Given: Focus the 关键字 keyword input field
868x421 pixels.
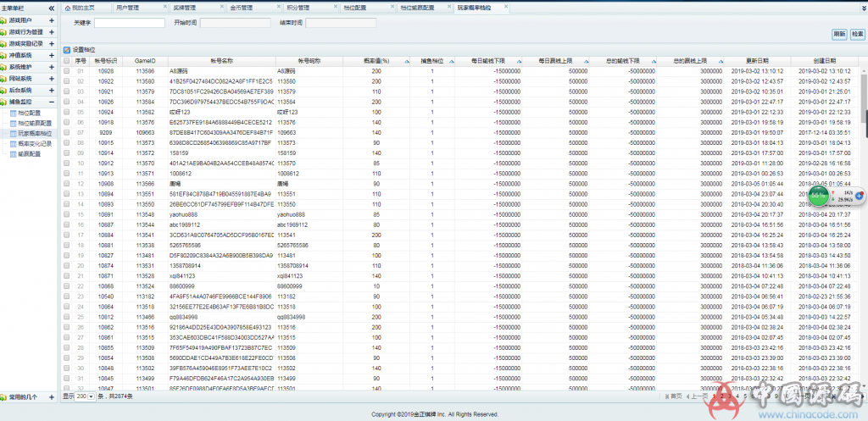Looking at the screenshot, I should click(x=130, y=23).
